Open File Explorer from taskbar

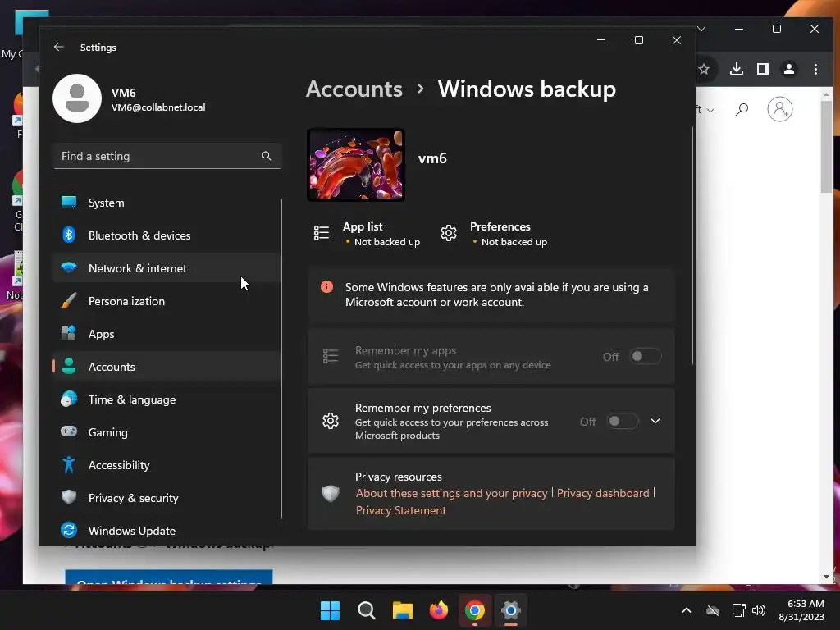tap(402, 610)
